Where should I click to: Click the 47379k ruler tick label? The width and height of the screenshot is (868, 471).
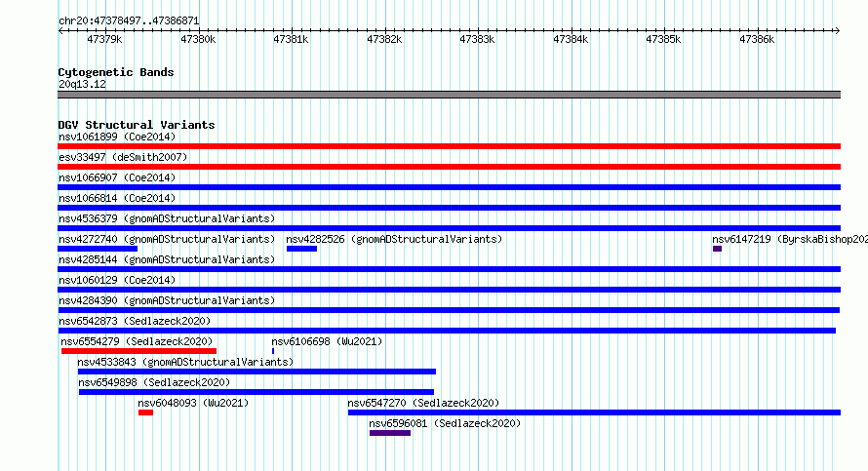pos(104,40)
